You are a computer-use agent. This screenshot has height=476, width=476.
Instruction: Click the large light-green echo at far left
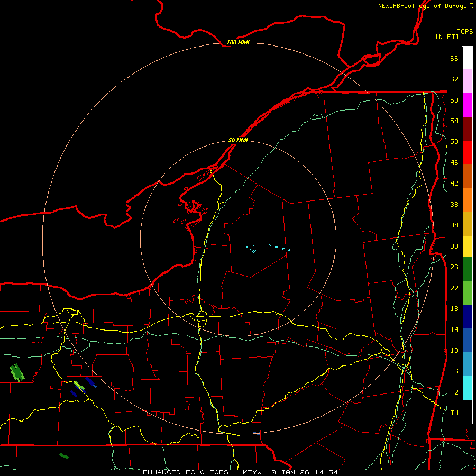[17, 372]
